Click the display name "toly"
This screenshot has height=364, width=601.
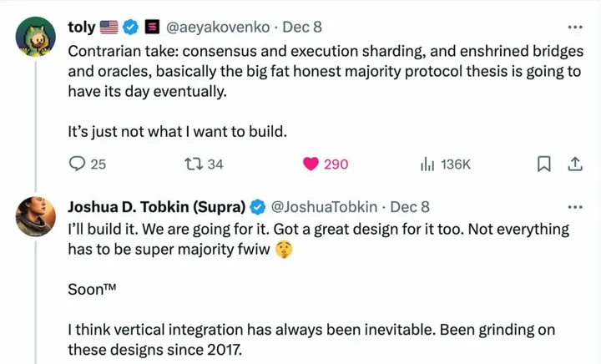click(x=80, y=28)
